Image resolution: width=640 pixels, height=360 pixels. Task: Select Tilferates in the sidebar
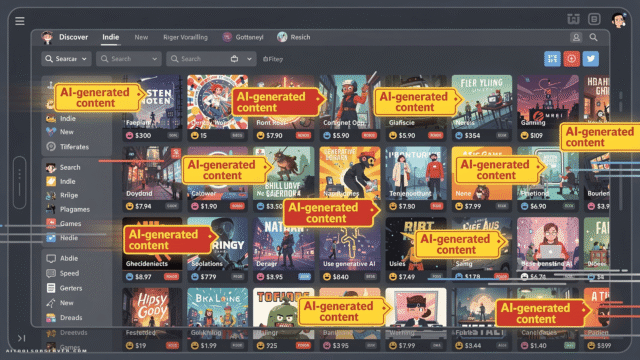[x=68, y=147]
